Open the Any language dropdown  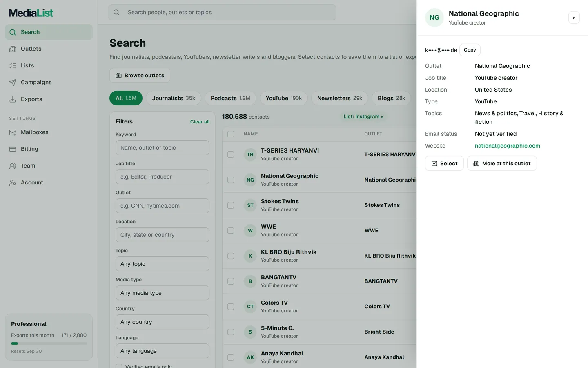tap(163, 351)
